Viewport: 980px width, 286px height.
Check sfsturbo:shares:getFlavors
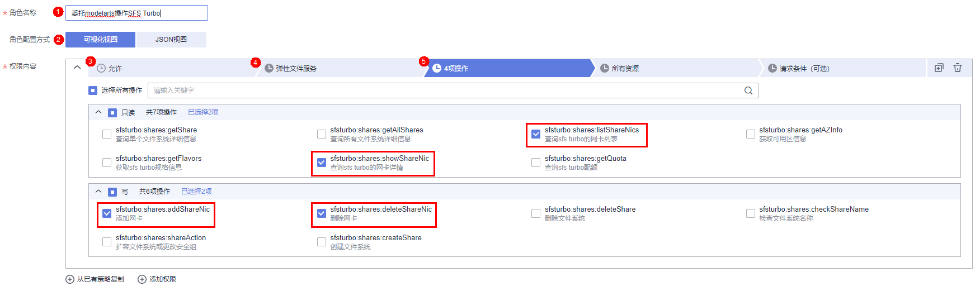coord(107,163)
